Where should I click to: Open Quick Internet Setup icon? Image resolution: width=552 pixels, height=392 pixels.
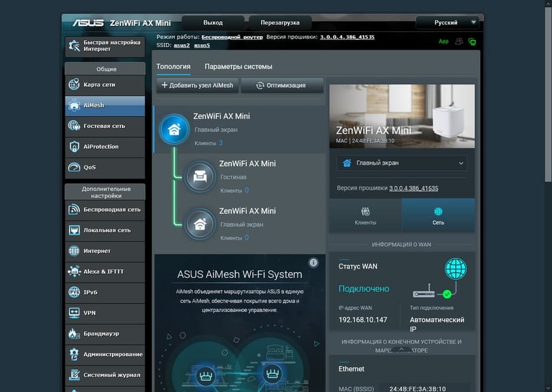pos(74,46)
